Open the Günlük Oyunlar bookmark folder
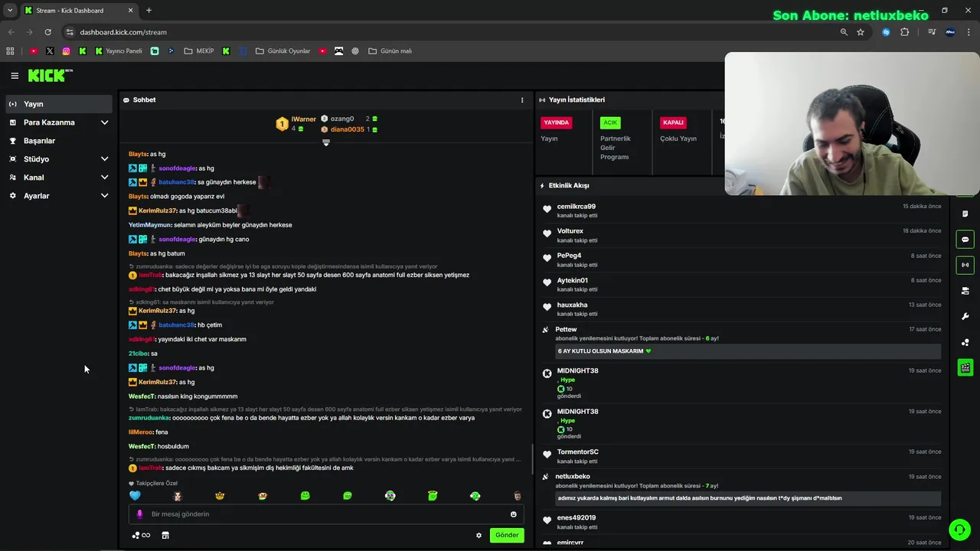This screenshot has height=551, width=980. [283, 51]
